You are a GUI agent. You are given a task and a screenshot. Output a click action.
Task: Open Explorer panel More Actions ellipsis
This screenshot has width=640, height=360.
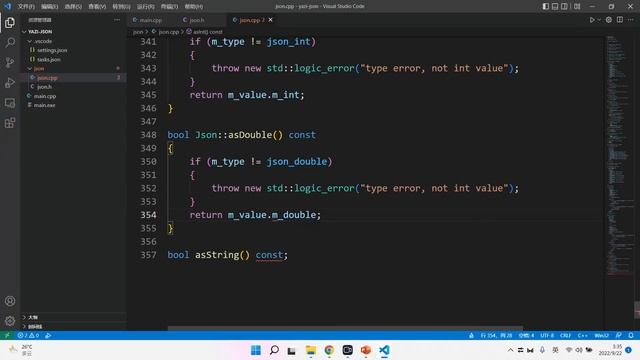(117, 20)
